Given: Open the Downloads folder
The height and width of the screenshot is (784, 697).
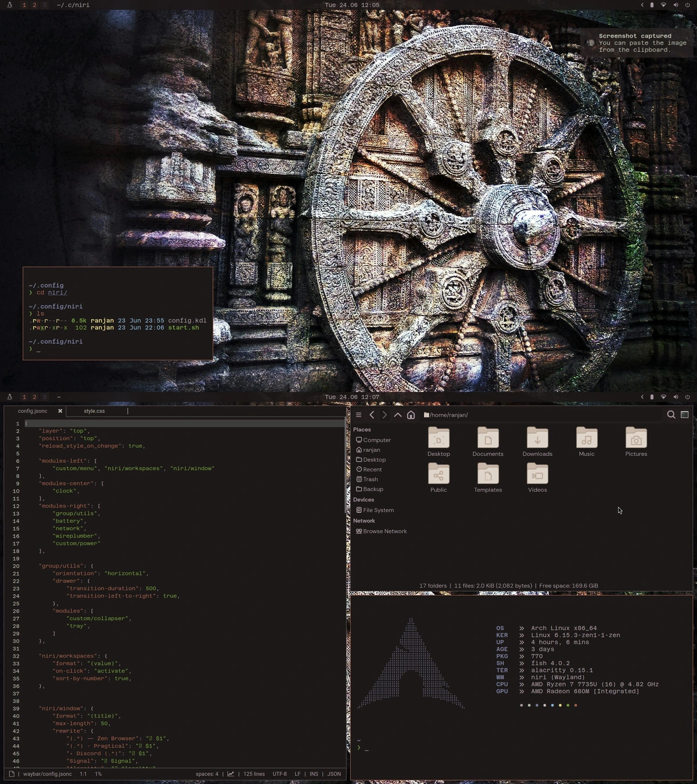Looking at the screenshot, I should point(537,443).
